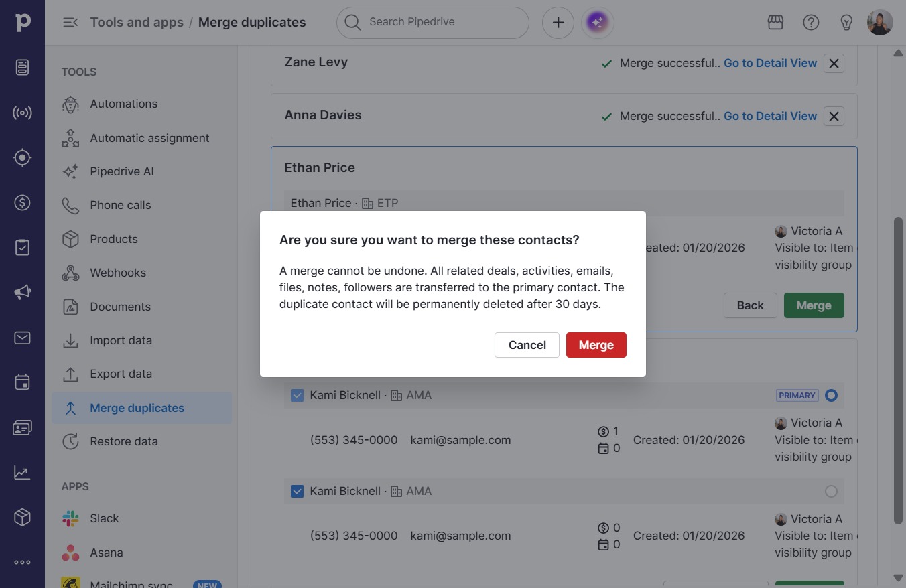Screen dimensions: 906x588
Task: Focus the Search Pipedrive field
Action: point(433,23)
